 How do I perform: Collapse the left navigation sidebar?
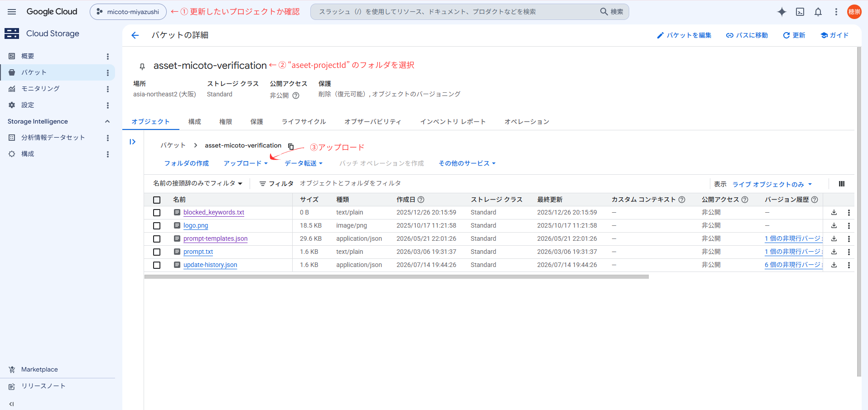12,404
